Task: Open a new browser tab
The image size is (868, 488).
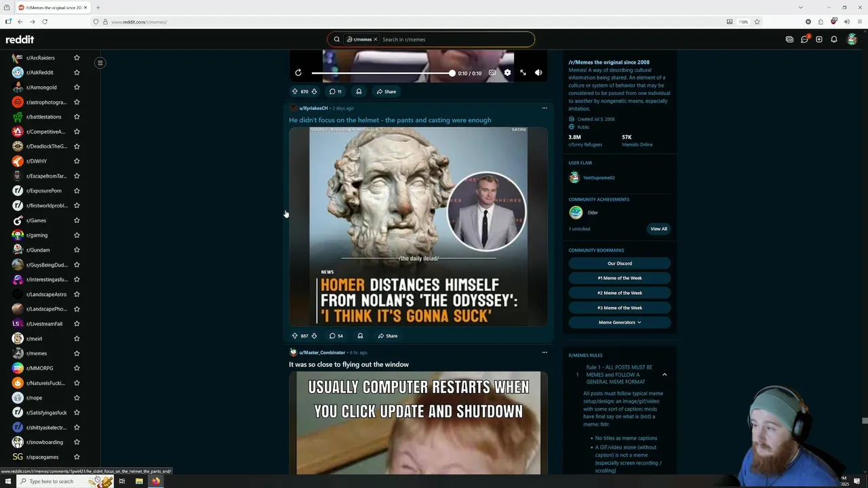Action: pyautogui.click(x=98, y=7)
